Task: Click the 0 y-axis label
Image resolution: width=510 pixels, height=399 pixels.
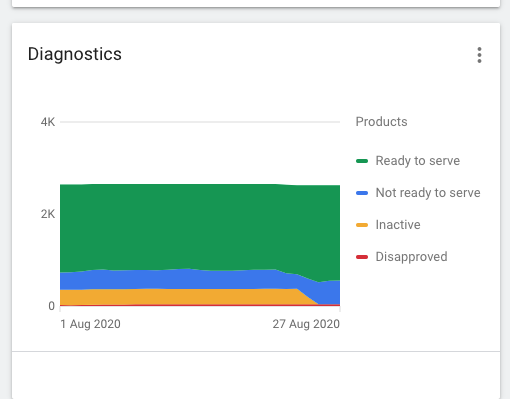Action: pyautogui.click(x=51, y=306)
